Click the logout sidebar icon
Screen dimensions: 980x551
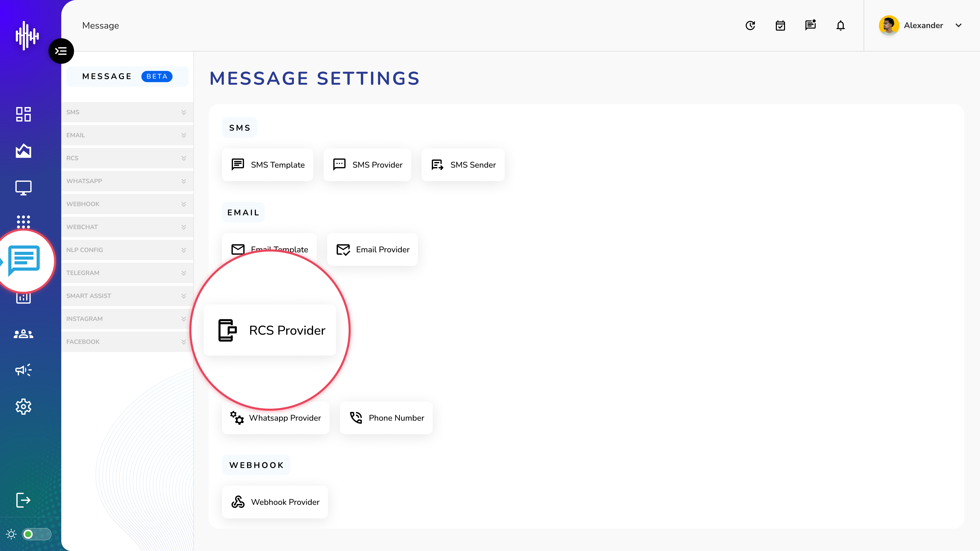pos(23,500)
